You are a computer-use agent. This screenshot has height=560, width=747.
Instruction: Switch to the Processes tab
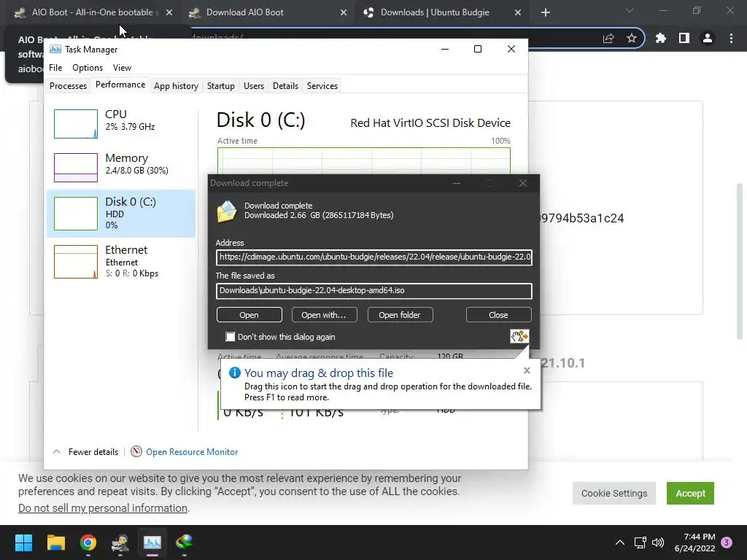point(68,86)
